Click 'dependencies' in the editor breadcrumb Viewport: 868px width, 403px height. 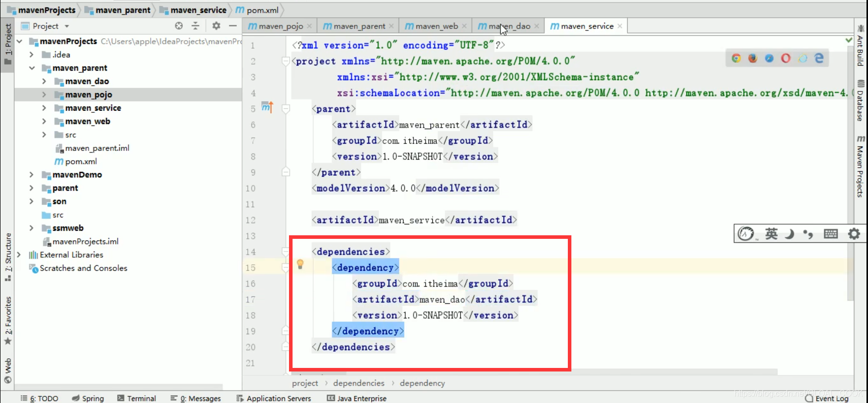click(x=359, y=383)
